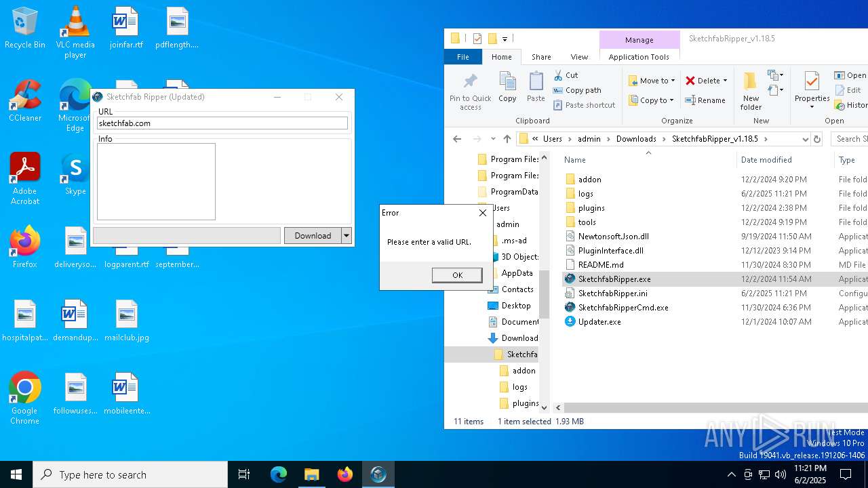Click Cut in the Clipboard group
Image resolution: width=868 pixels, height=488 pixels.
tap(566, 75)
